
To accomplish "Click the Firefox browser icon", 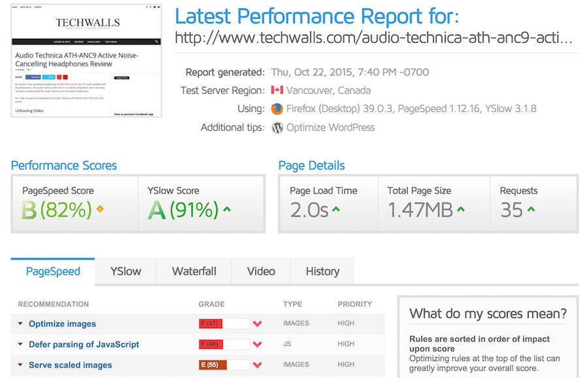I will point(278,109).
